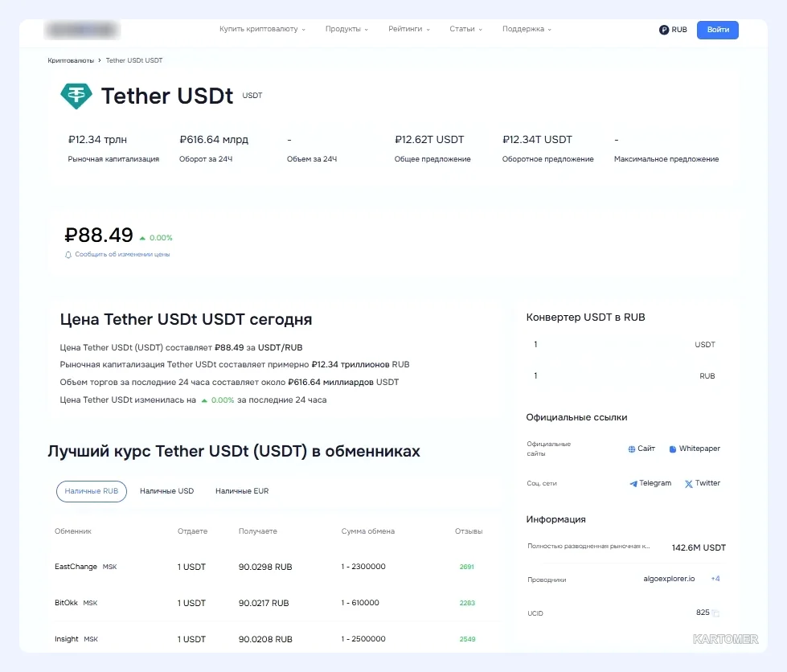The image size is (787, 672).
Task: Click Сообщить об изменении цены link
Action: pos(122,255)
